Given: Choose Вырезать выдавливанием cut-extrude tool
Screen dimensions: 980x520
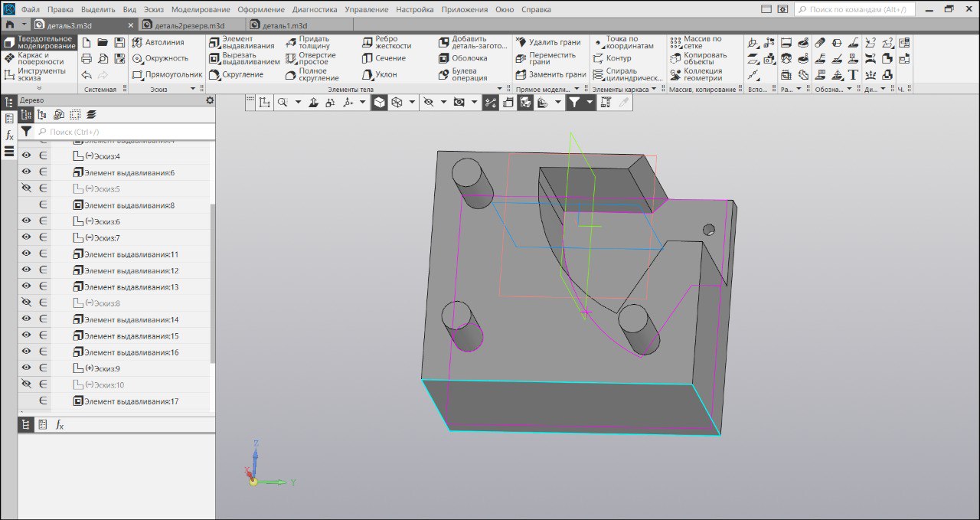Looking at the screenshot, I should tap(244, 58).
